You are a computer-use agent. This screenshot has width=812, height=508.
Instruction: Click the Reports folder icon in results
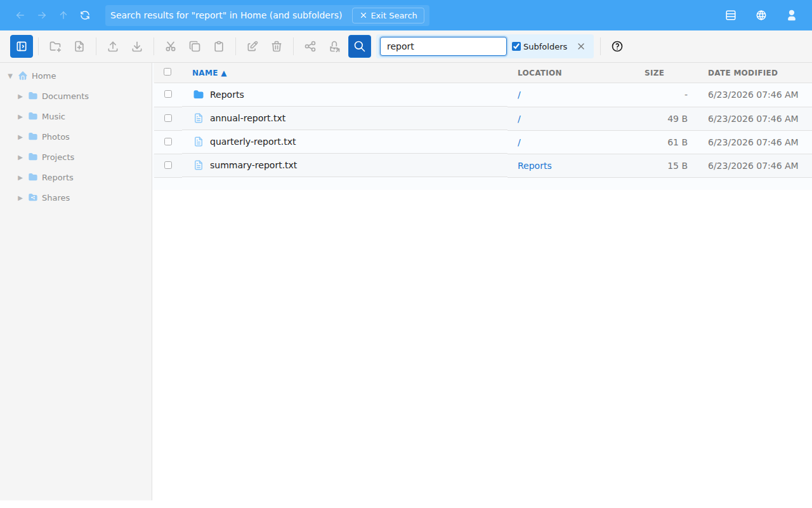click(x=199, y=95)
